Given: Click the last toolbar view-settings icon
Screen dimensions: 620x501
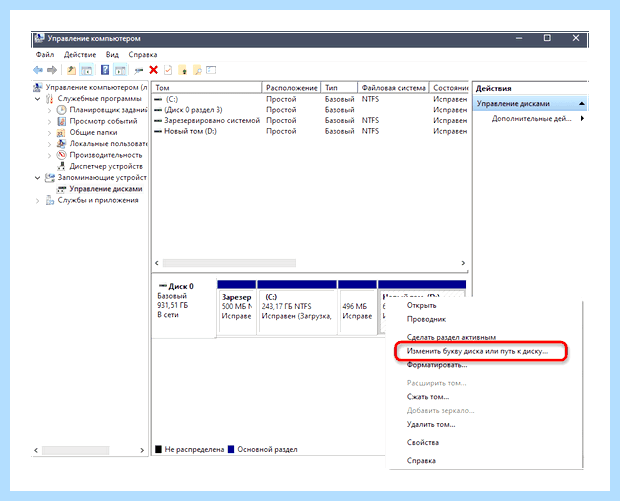Looking at the screenshot, I should pos(211,70).
